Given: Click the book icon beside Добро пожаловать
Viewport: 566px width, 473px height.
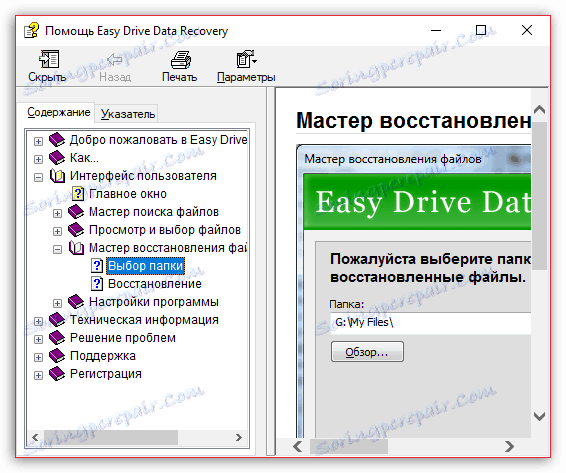Looking at the screenshot, I should (57, 140).
